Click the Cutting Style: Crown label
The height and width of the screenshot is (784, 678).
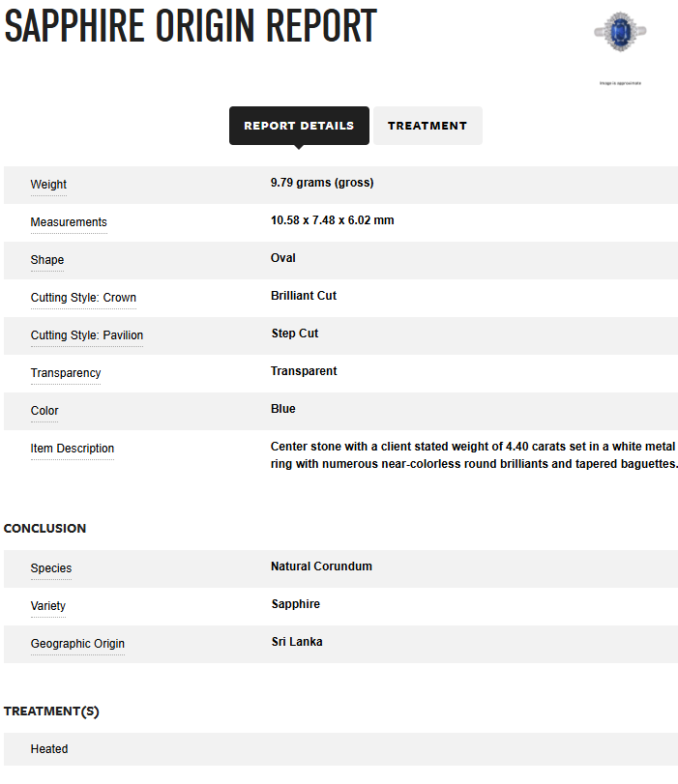pyautogui.click(x=83, y=298)
